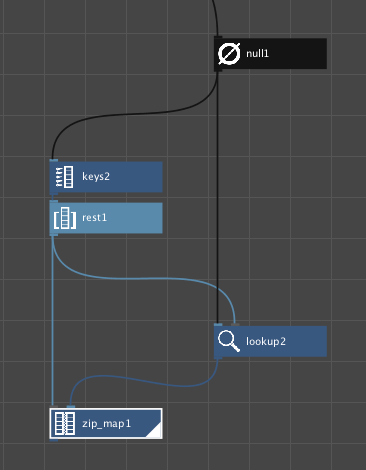The height and width of the screenshot is (470, 366).
Task: Click the second input port of lookup2
Action: click(235, 325)
